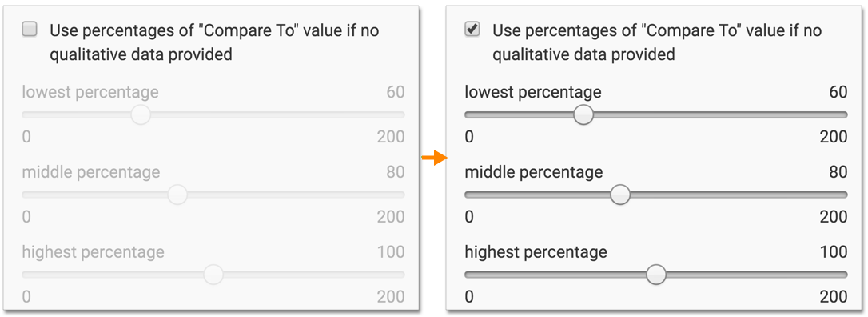Click value 60 in the enabled panel

click(x=838, y=92)
